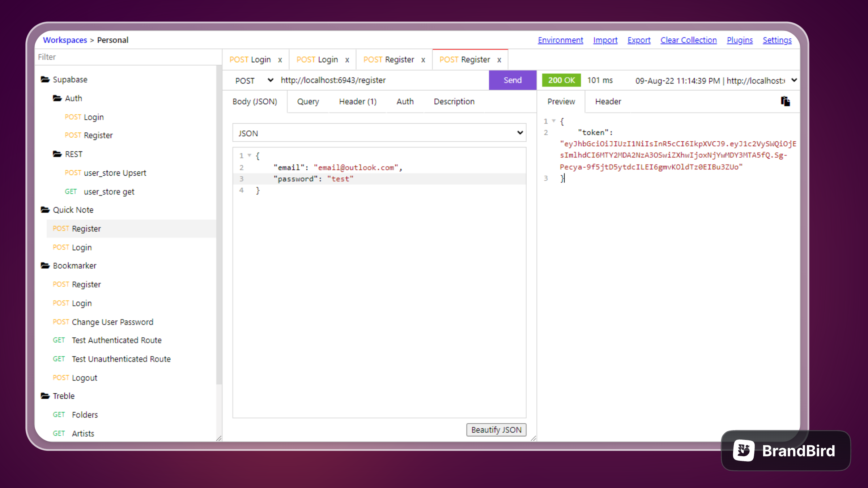Close the third tab POST Register

point(423,60)
